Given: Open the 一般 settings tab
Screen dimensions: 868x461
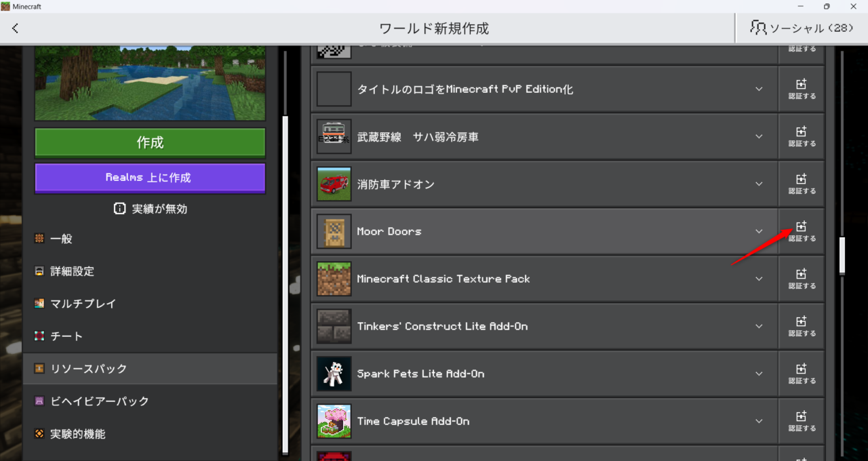Looking at the screenshot, I should click(x=150, y=239).
